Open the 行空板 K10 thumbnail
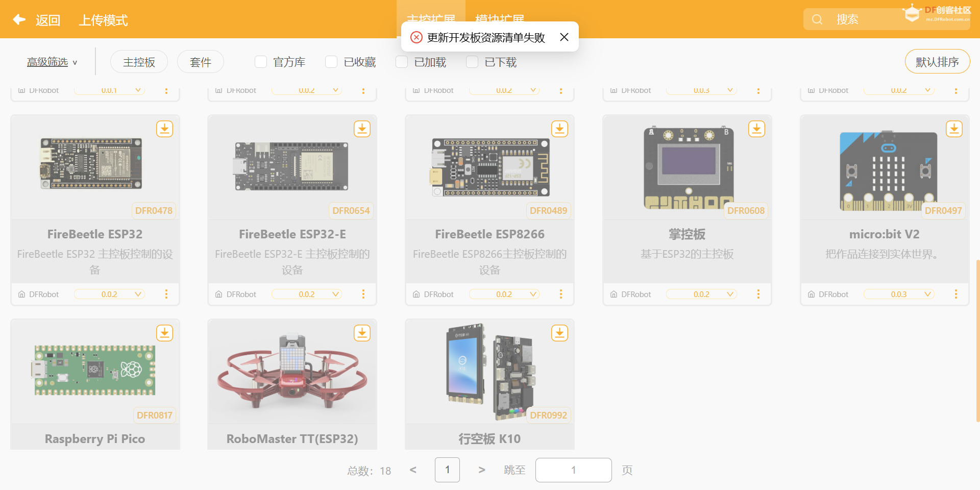 click(491, 372)
